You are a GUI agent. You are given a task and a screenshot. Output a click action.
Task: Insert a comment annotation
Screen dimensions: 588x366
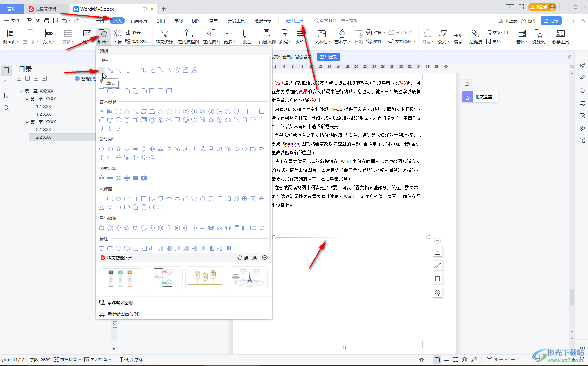click(247, 37)
